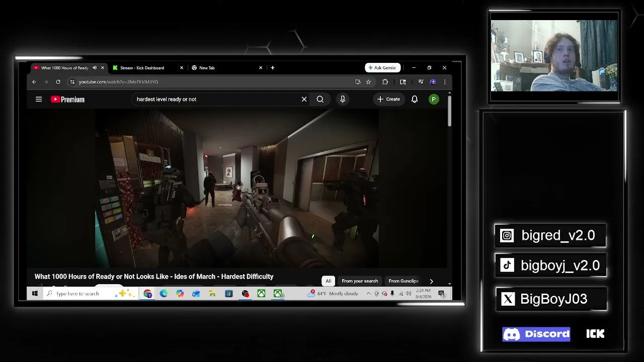The width and height of the screenshot is (644, 362).
Task: Select the 'All' filter chip
Action: (x=328, y=281)
